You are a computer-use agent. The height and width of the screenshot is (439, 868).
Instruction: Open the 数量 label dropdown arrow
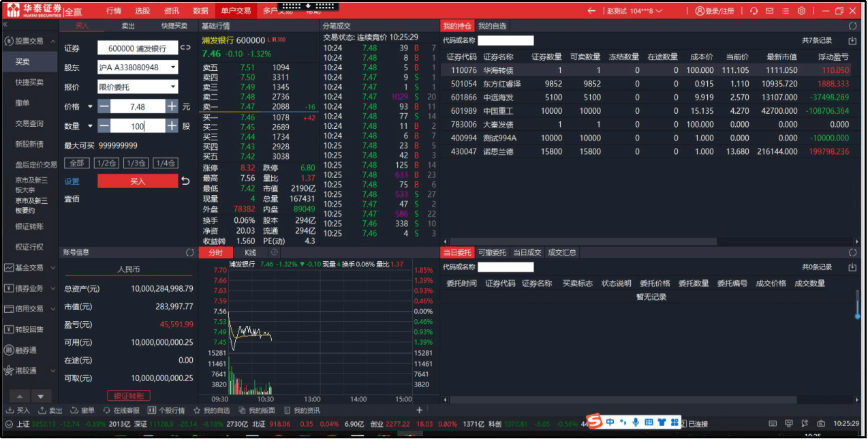coord(89,126)
